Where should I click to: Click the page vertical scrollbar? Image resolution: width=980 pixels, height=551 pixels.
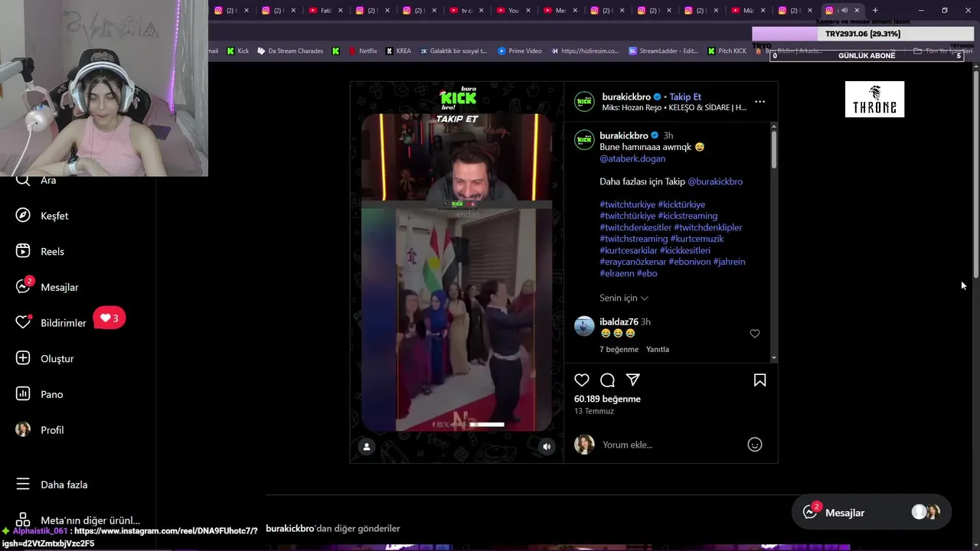976,174
